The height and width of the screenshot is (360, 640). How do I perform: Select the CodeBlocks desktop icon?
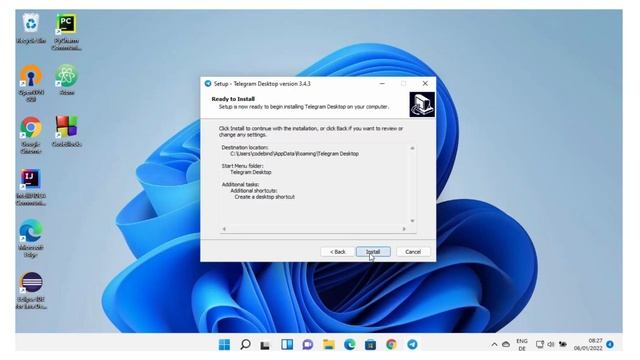pyautogui.click(x=67, y=131)
